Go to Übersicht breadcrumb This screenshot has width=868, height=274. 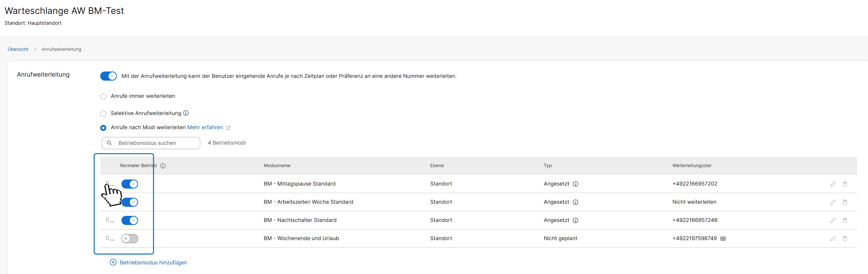(18, 49)
